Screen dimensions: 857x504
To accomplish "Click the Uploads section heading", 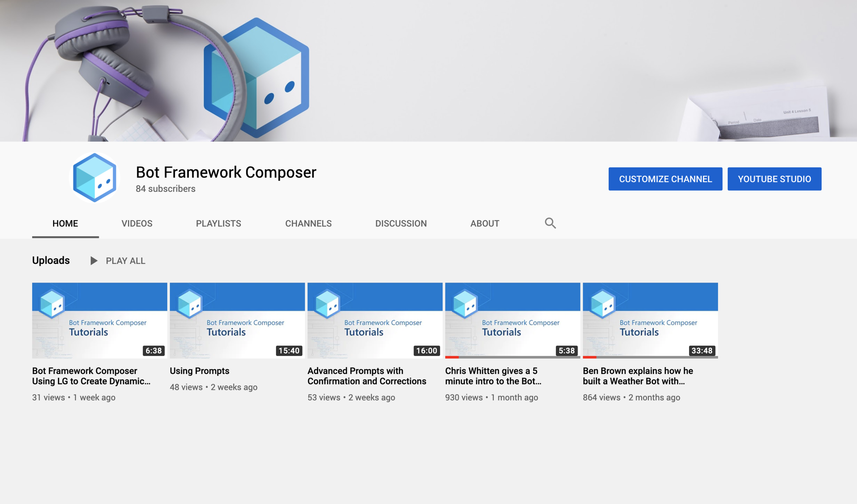I will [51, 260].
